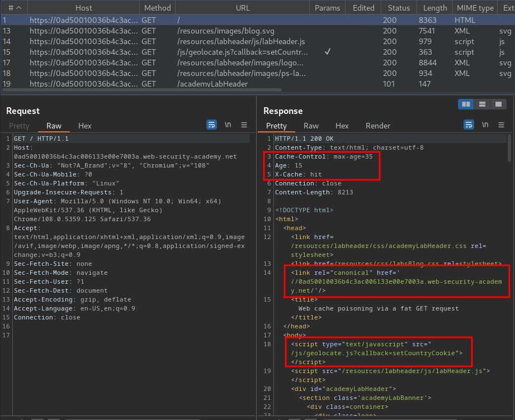Sort by Edited column header

363,8
